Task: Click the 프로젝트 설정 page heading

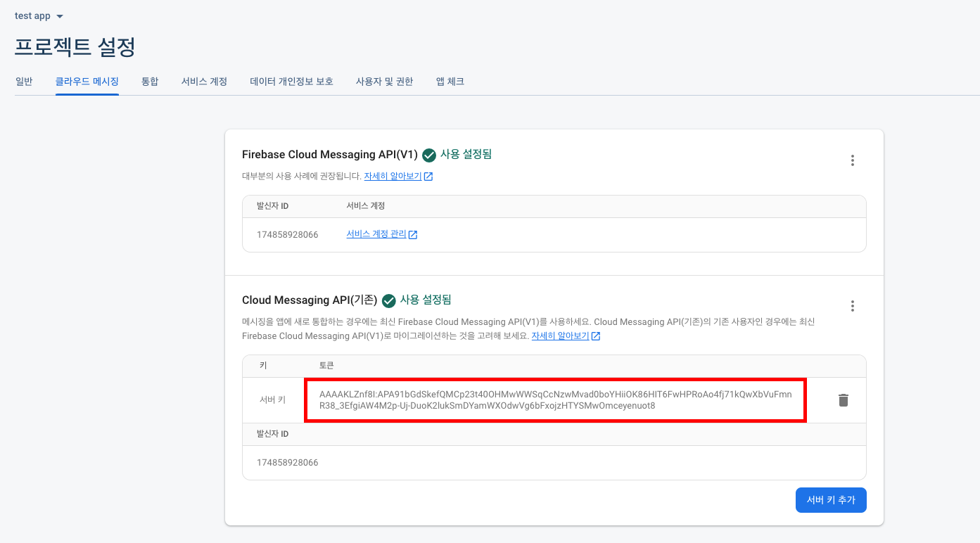Action: 75,47
